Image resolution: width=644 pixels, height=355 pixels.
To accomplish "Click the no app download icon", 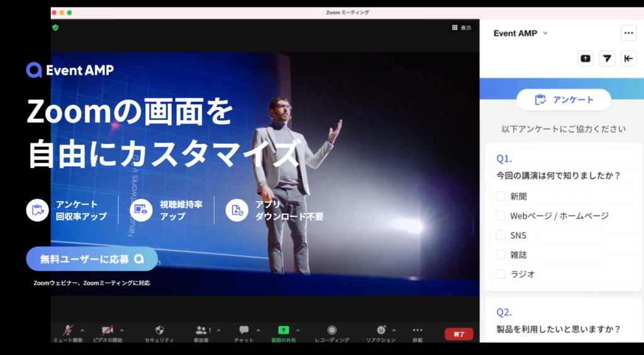I will (236, 210).
